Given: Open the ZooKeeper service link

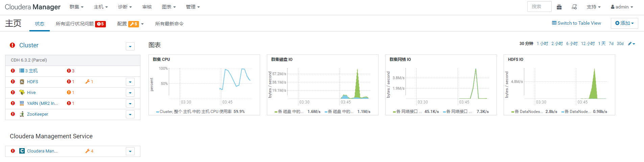Looking at the screenshot, I should [x=38, y=114].
